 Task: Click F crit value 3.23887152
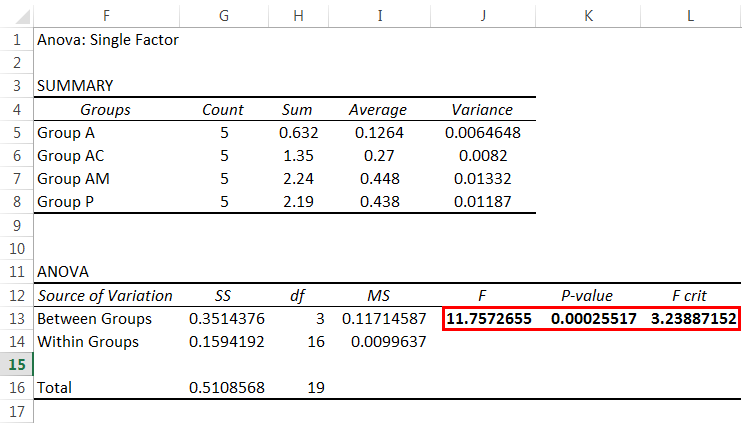click(x=694, y=318)
